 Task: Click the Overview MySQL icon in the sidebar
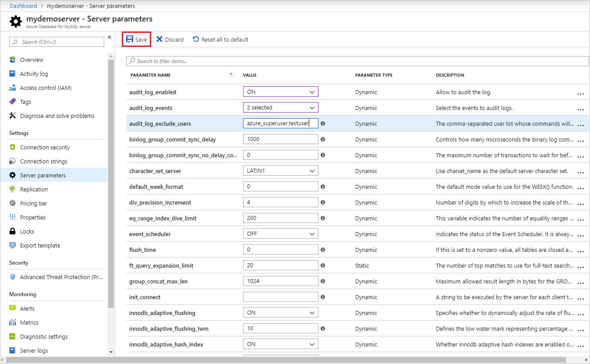point(13,60)
